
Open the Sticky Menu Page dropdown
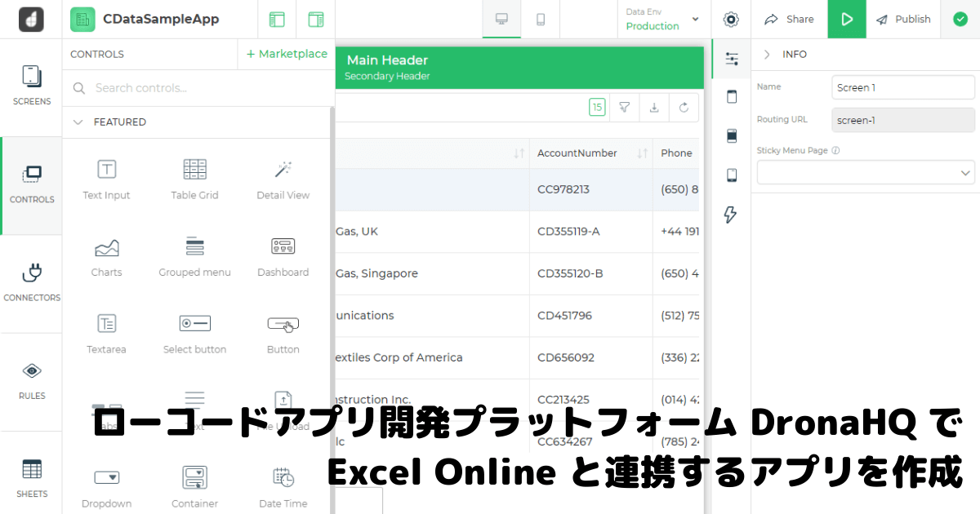[866, 172]
